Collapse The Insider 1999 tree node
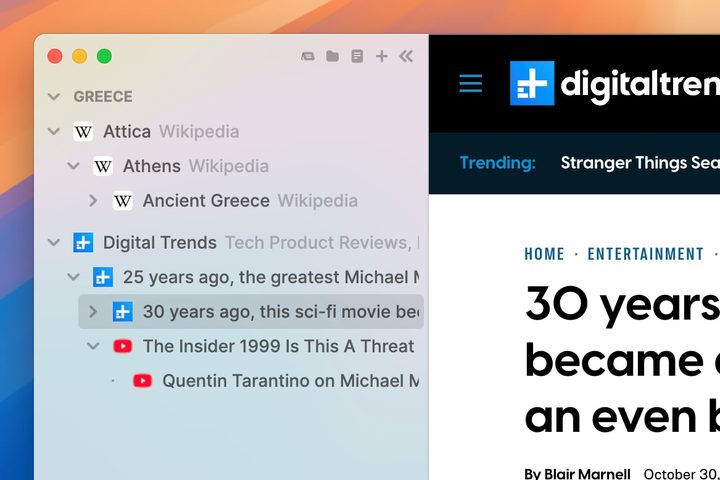 pos(93,346)
